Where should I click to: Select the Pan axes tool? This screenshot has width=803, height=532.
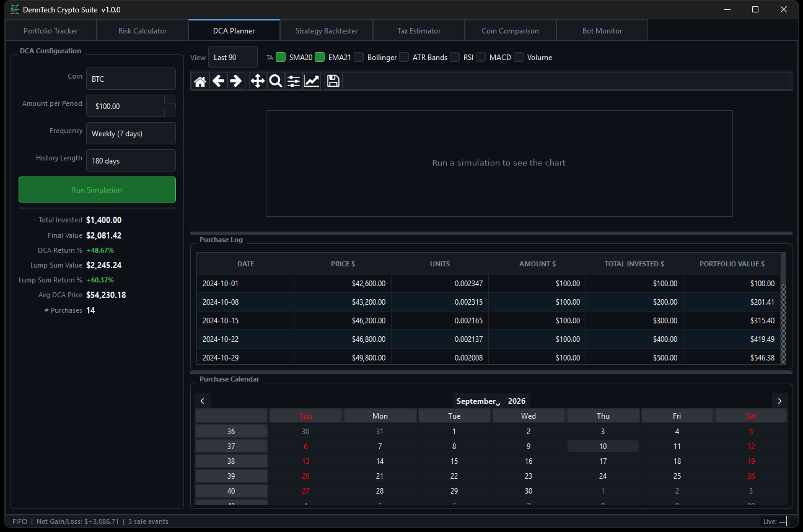258,81
